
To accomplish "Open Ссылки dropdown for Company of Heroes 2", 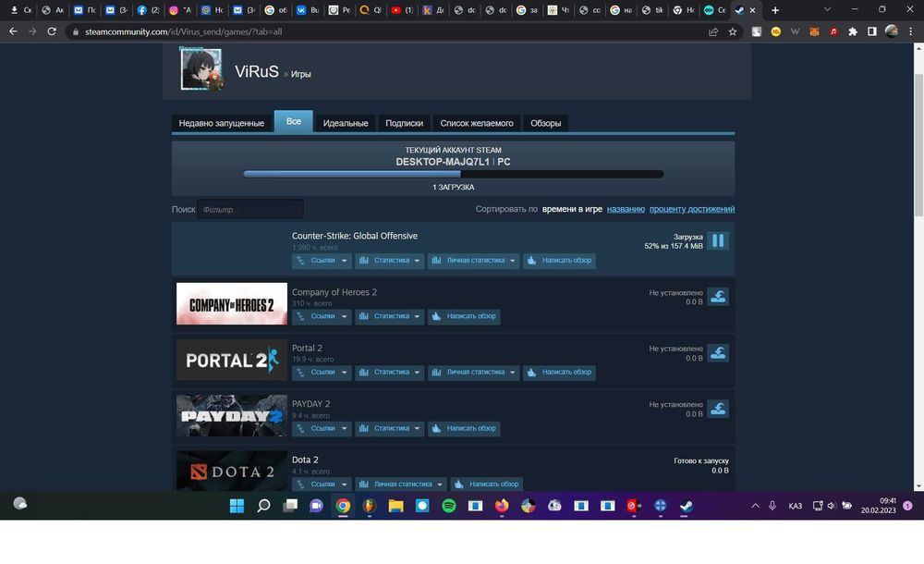I will (322, 317).
